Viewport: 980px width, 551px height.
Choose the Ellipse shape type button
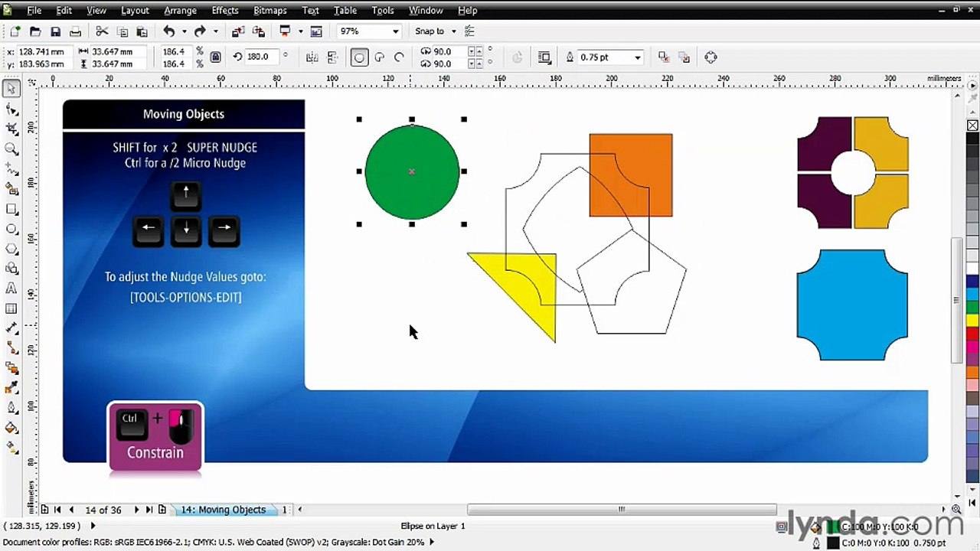click(359, 57)
